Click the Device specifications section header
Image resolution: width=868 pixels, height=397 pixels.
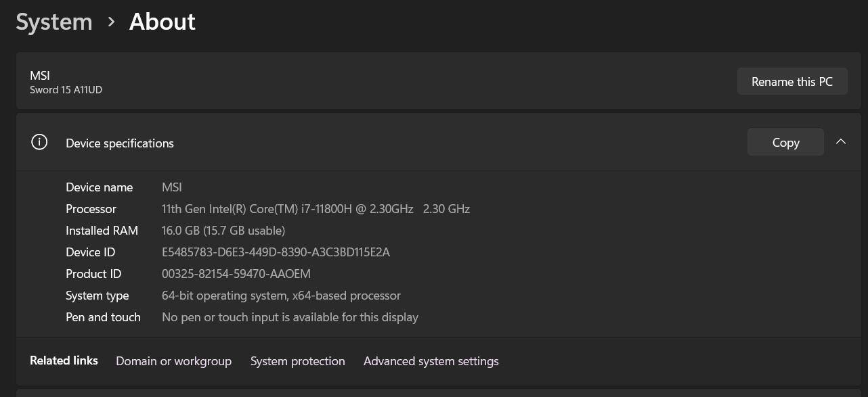point(120,143)
